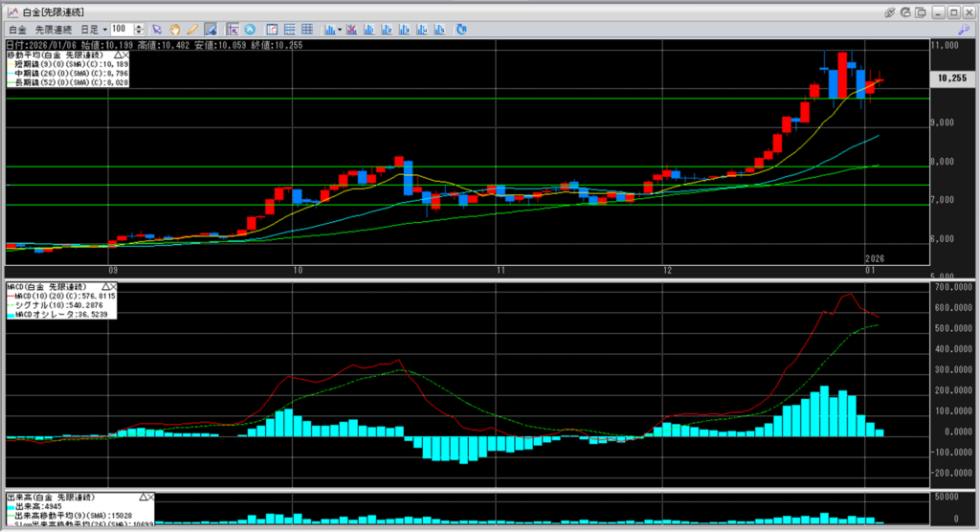The width and height of the screenshot is (980, 532).
Task: Select the arrow pointer tool
Action: (157, 30)
